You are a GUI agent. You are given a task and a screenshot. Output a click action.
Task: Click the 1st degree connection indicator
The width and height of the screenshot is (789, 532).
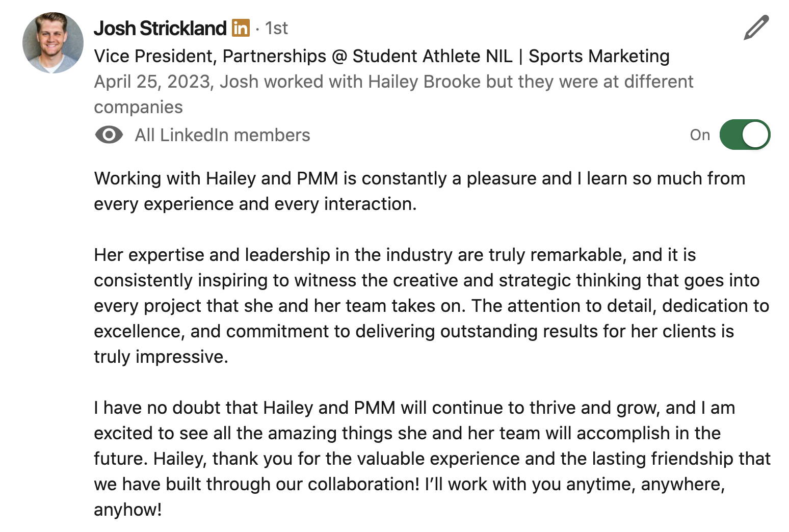click(x=276, y=28)
